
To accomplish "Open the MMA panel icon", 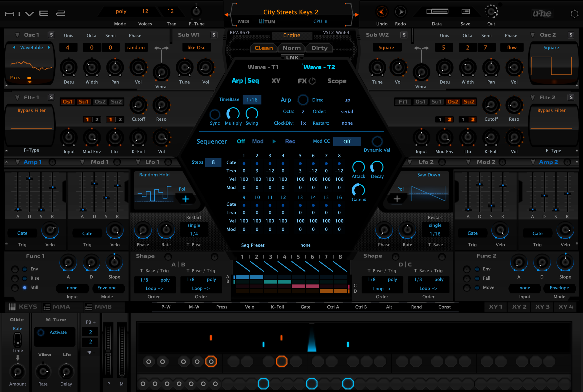I will click(47, 307).
